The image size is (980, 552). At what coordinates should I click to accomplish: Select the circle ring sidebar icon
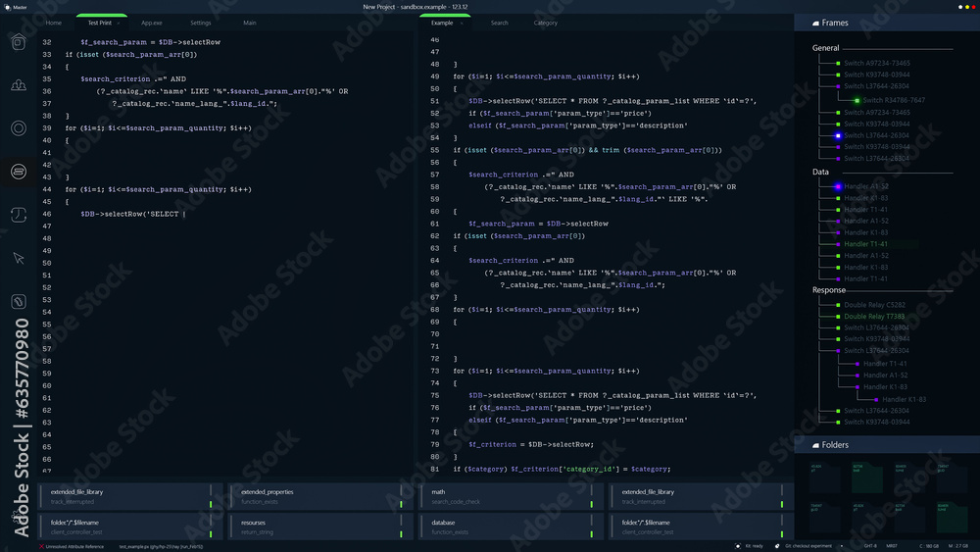pyautogui.click(x=19, y=128)
